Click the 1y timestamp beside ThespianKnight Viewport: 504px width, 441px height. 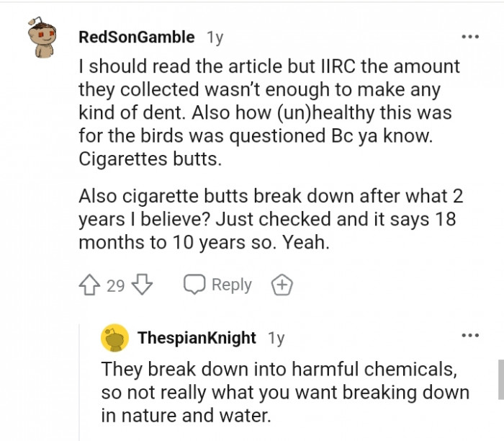point(276,337)
